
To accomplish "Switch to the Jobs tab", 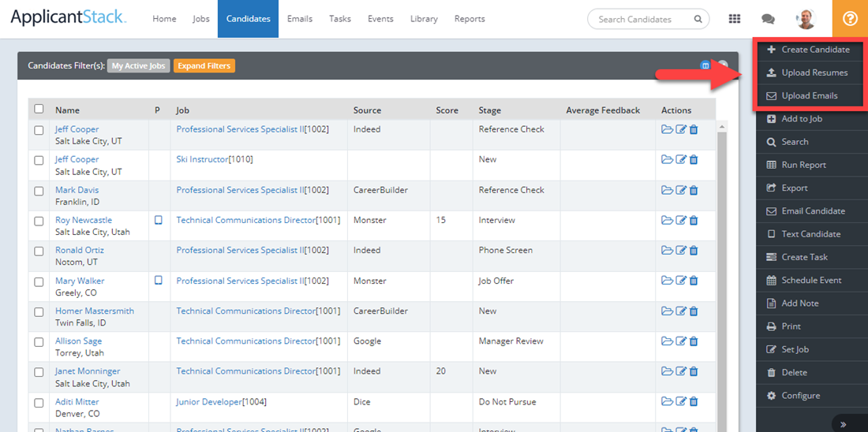I will [x=201, y=19].
